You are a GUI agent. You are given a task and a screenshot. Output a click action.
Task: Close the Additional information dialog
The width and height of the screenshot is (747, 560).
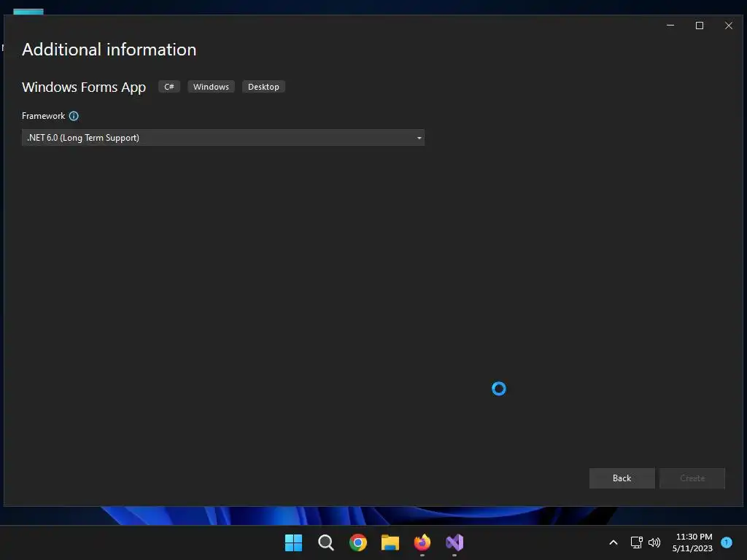click(729, 26)
